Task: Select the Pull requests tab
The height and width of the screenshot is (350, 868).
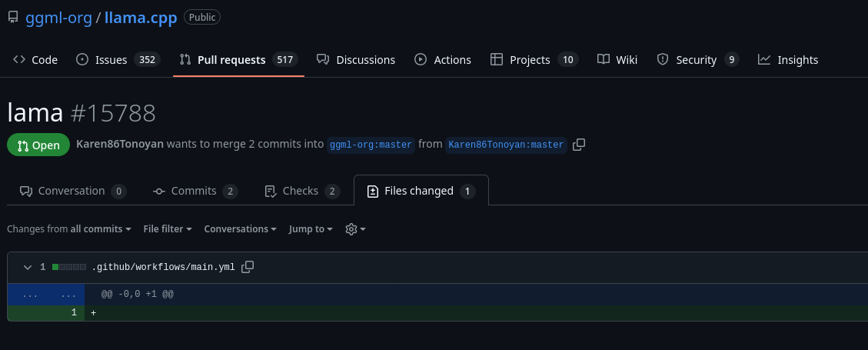Action: click(238, 60)
